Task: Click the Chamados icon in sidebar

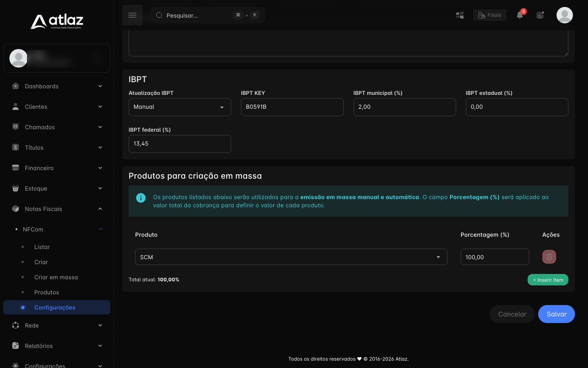Action: [16, 127]
